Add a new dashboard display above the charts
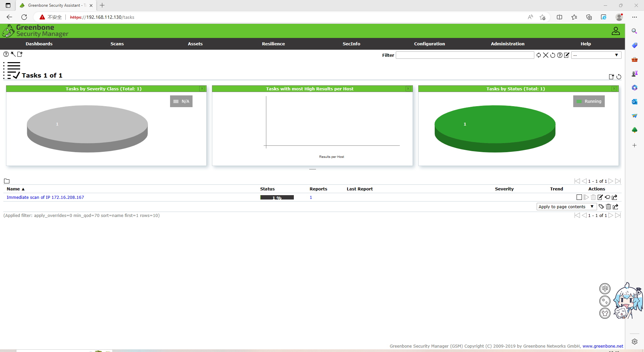Viewport: 644px width, 352px height. [611, 77]
